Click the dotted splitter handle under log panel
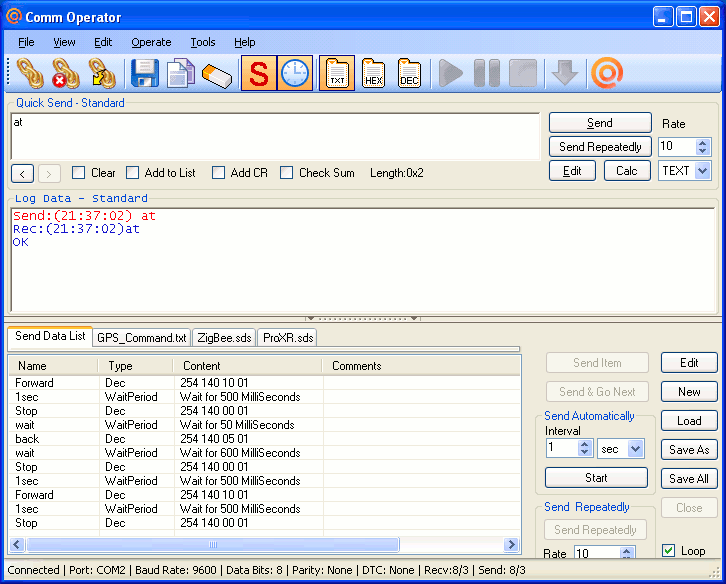Screen dimensions: 726x584 [363, 319]
